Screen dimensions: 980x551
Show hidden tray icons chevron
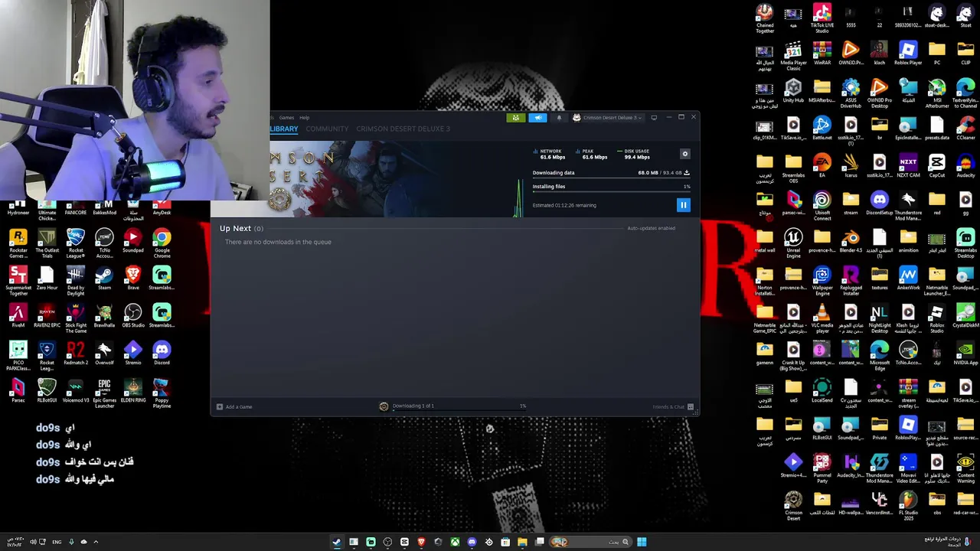[96, 542]
